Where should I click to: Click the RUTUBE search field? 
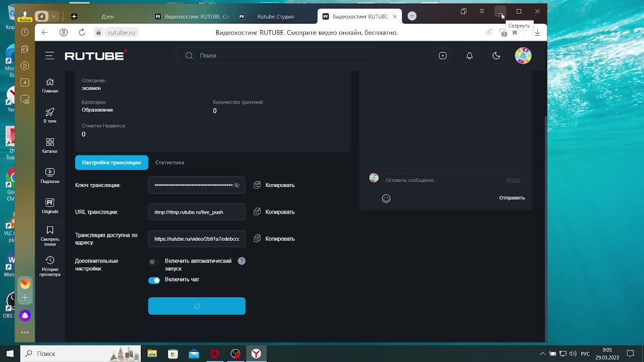[274, 56]
